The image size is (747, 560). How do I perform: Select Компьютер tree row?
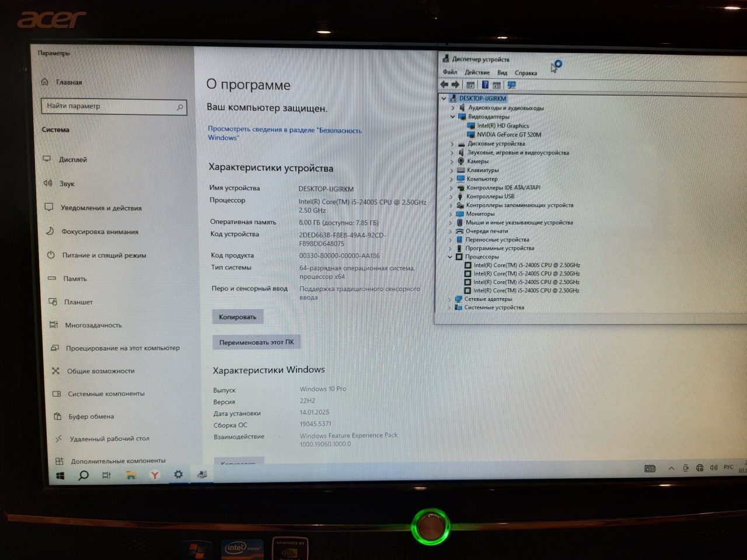point(482,179)
